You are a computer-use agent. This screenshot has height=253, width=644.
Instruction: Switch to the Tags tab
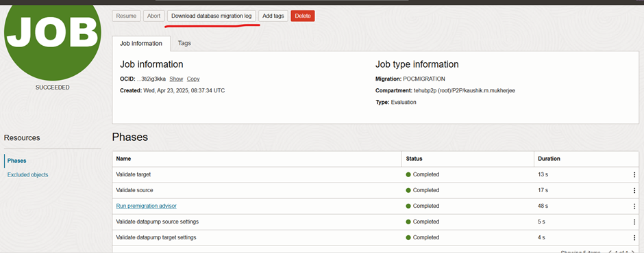tap(184, 43)
